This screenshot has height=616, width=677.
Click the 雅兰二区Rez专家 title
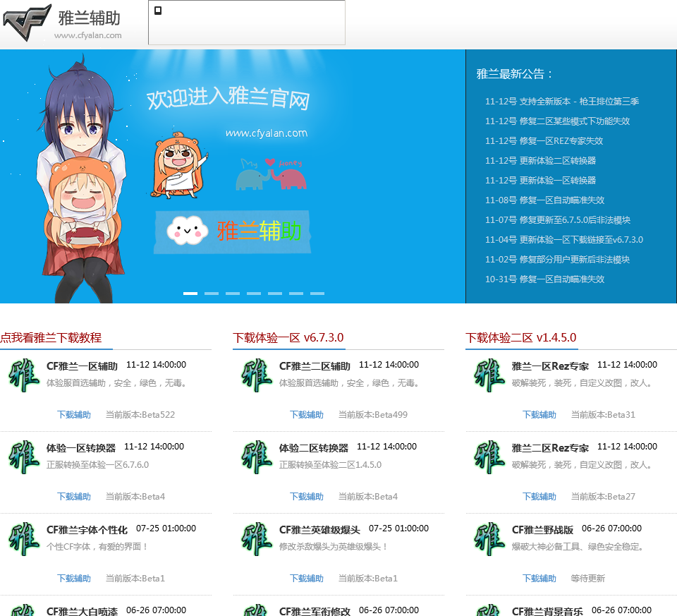[x=551, y=448]
